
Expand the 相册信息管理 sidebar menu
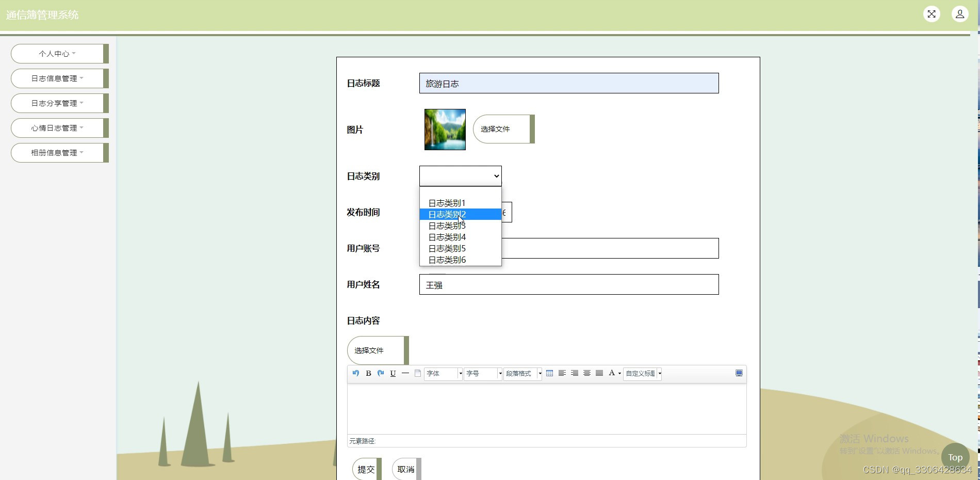point(59,153)
